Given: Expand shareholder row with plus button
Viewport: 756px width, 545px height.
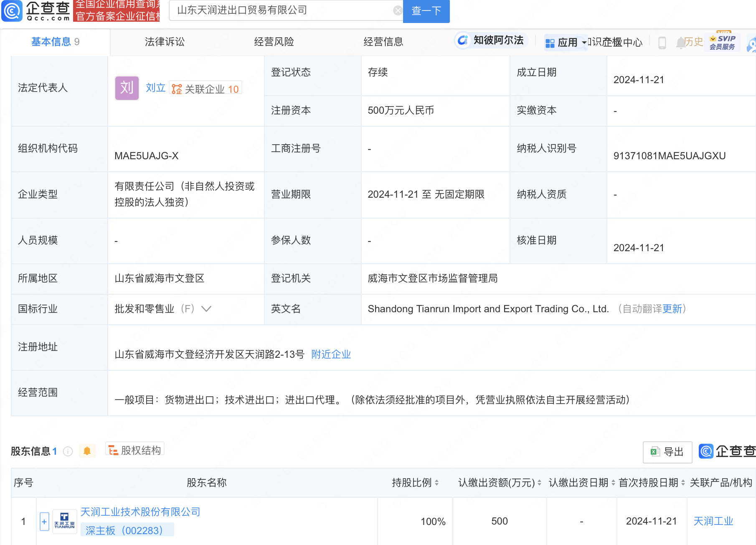Looking at the screenshot, I should 44,521.
